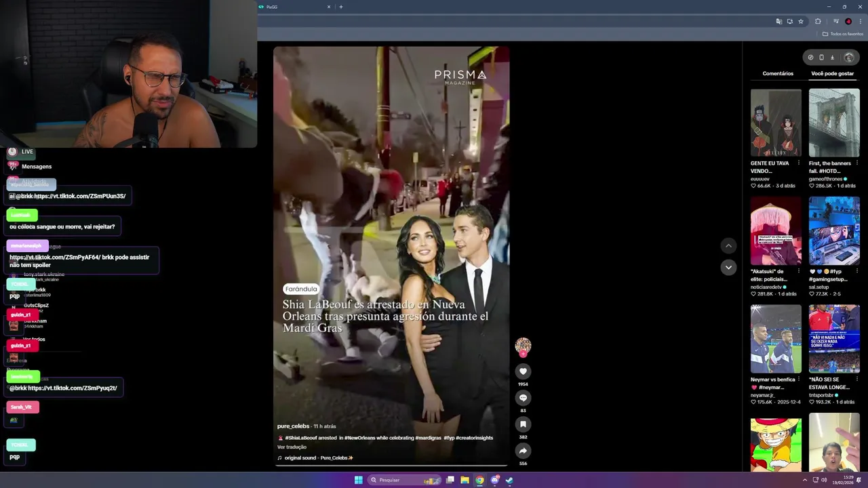Open the Neymar vs benfica thumbnail
This screenshot has height=488, width=868.
click(x=776, y=339)
